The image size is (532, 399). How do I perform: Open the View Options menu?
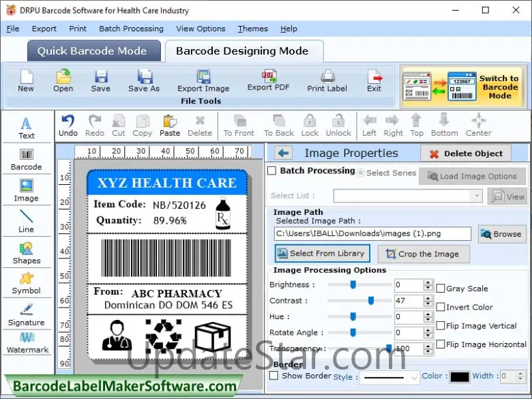click(x=201, y=29)
